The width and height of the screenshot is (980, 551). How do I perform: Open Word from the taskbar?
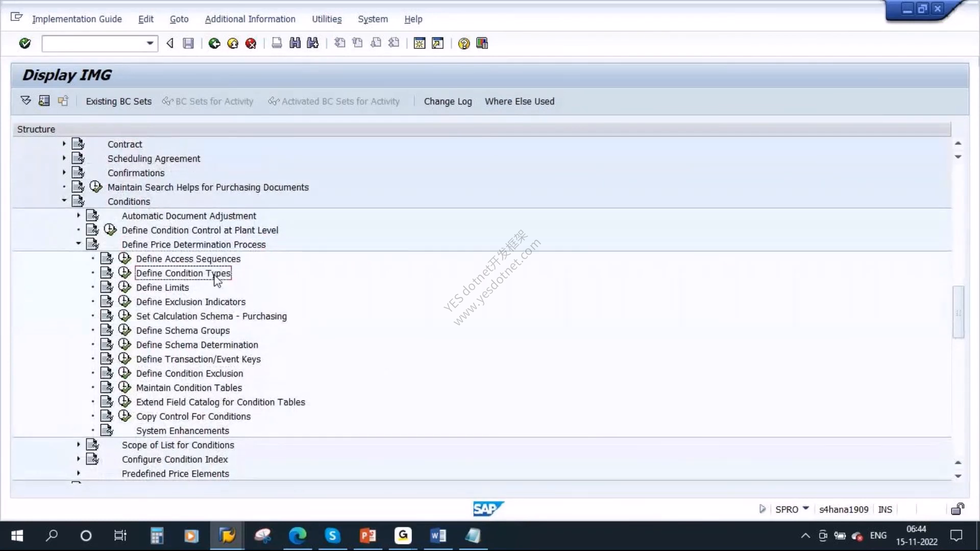click(438, 536)
